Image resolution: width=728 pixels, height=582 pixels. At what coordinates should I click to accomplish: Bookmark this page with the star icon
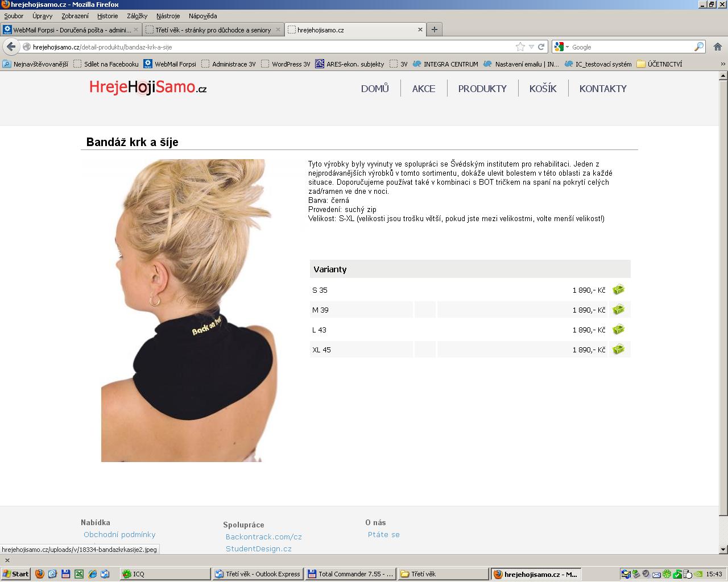(x=520, y=47)
